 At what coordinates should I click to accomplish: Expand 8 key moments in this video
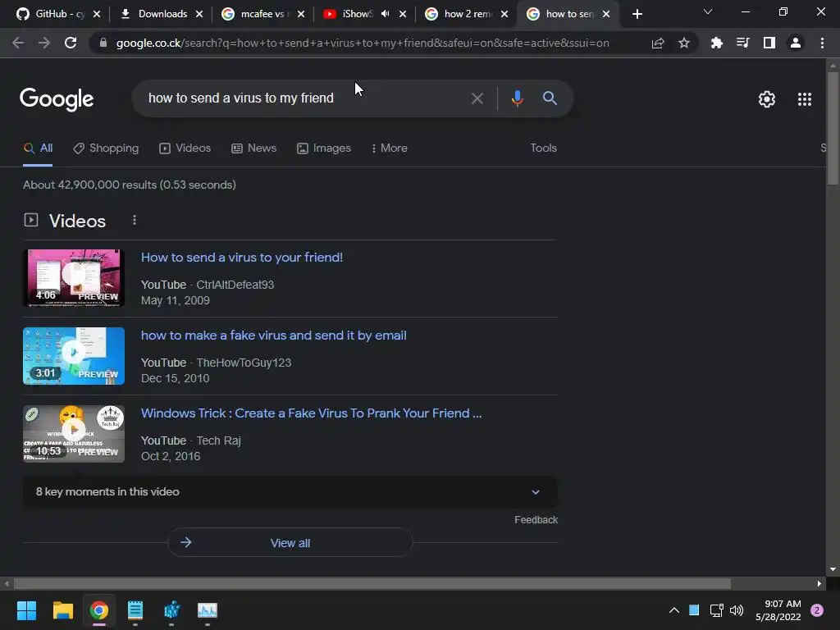coord(290,492)
